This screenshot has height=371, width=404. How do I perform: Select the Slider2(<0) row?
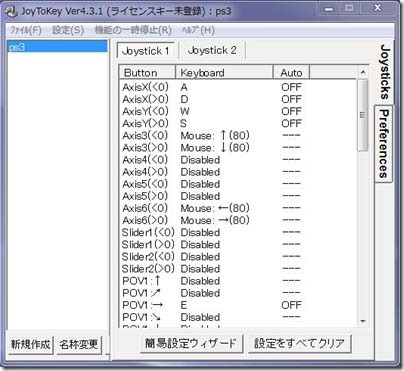(x=239, y=257)
